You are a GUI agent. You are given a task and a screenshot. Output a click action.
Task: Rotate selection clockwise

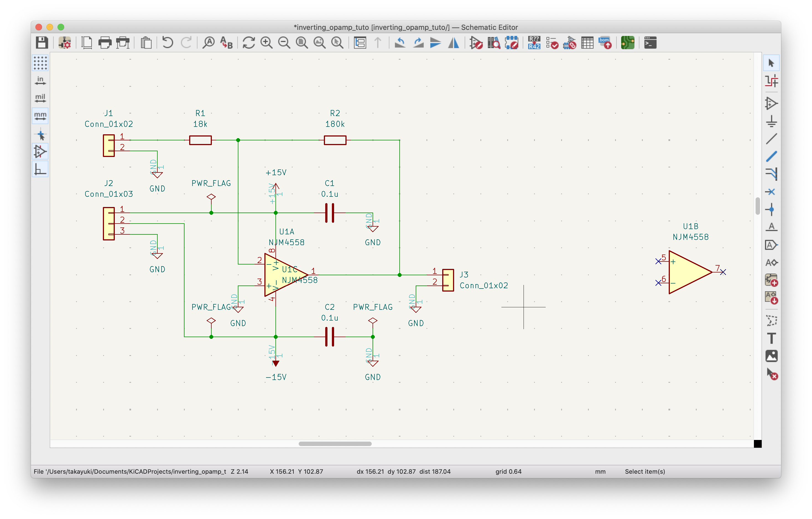418,43
